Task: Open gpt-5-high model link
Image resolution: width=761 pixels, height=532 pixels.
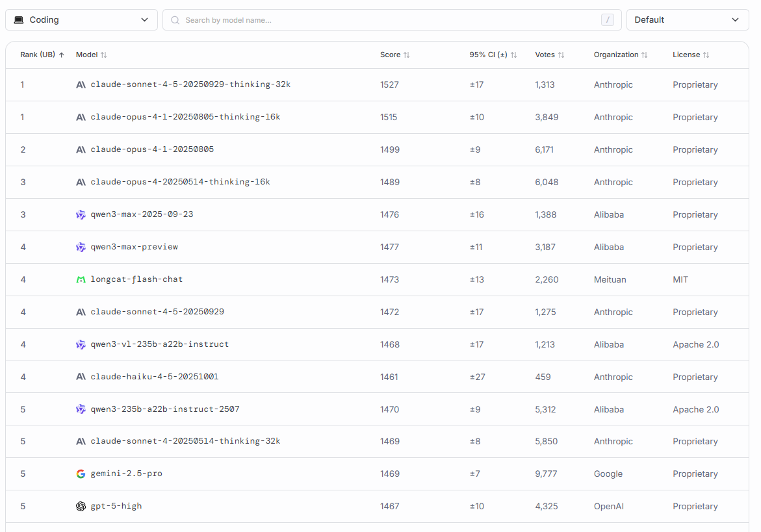Action: pos(116,506)
